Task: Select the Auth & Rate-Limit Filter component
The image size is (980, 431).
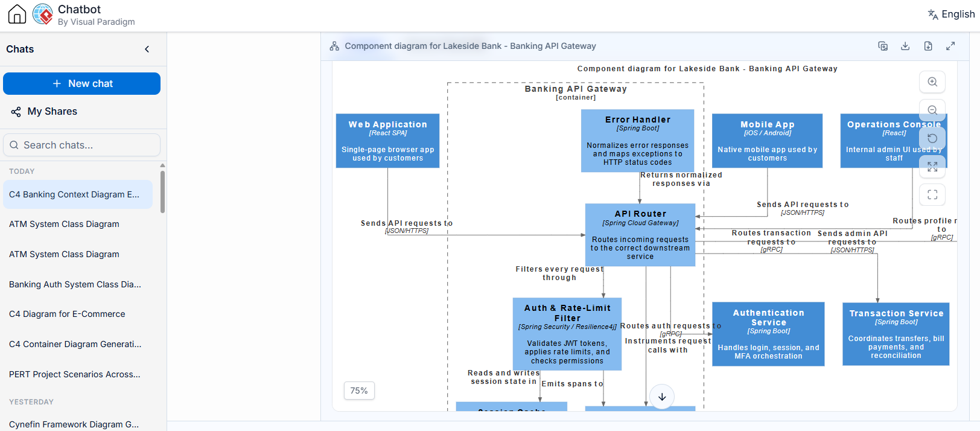Action: click(567, 334)
